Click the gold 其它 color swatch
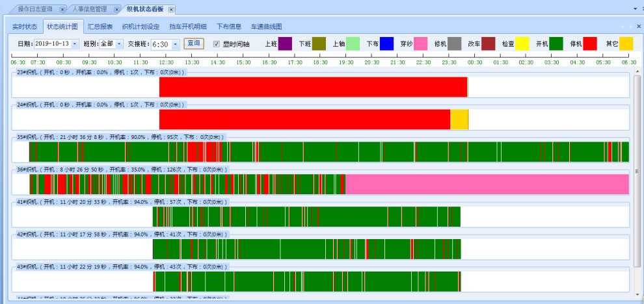The height and width of the screenshot is (304, 644). coord(626,44)
